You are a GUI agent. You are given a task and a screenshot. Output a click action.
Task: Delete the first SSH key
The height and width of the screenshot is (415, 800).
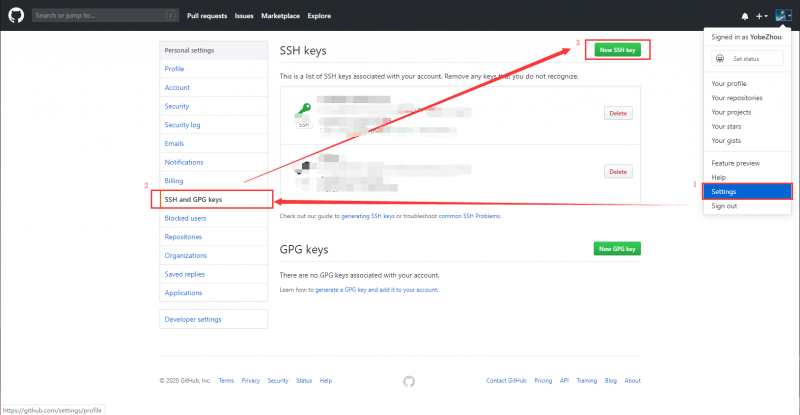click(x=618, y=113)
